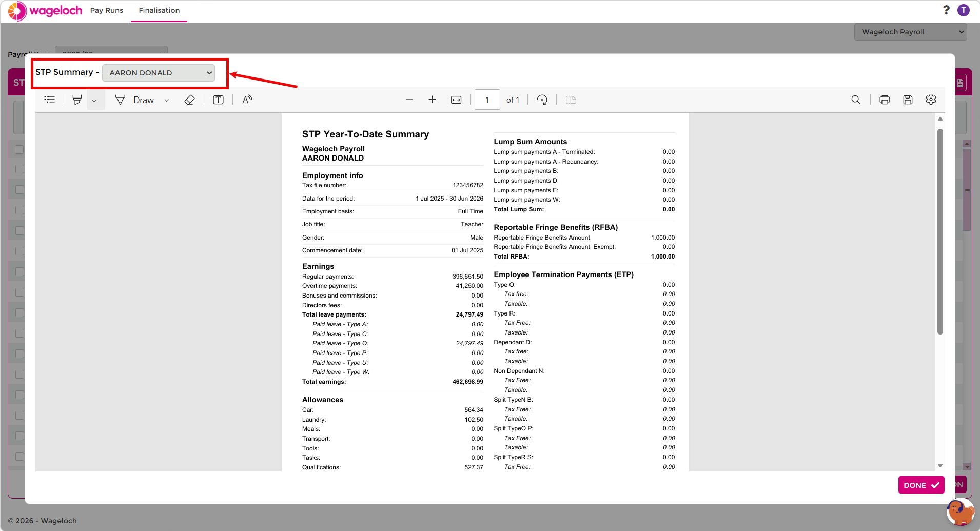This screenshot has width=980, height=531.
Task: Zoom out of the PDF
Action: click(x=409, y=100)
